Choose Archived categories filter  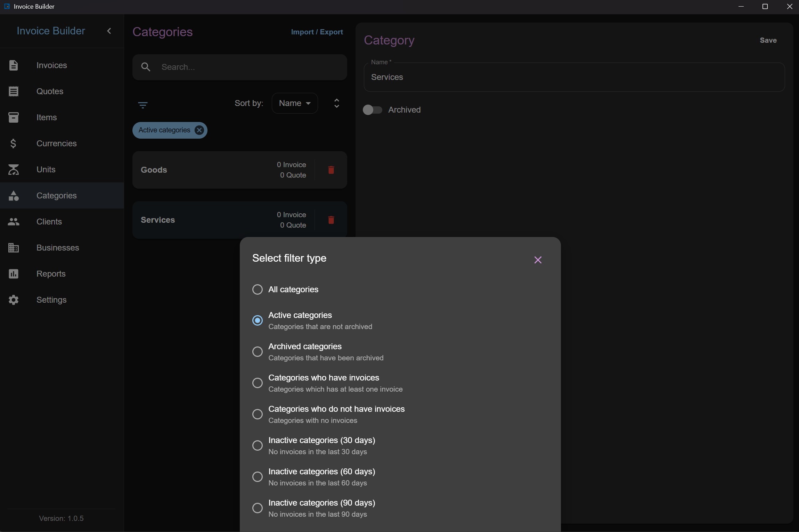[257, 352]
